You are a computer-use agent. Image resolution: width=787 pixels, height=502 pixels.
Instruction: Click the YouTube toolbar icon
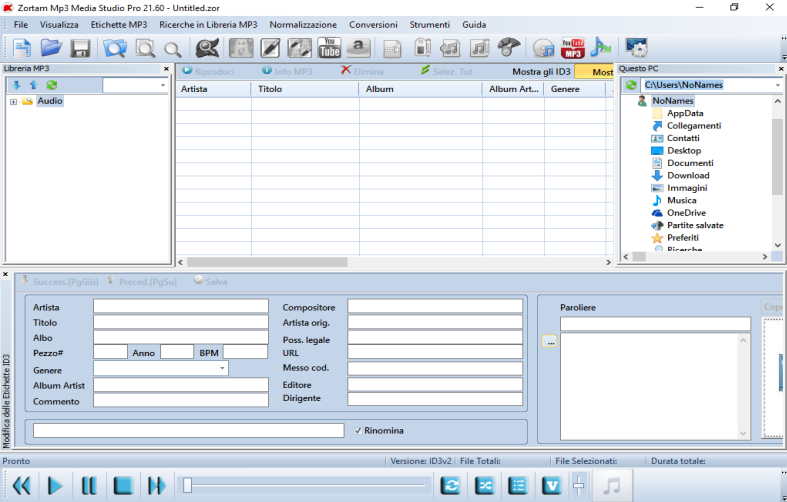coord(329,48)
